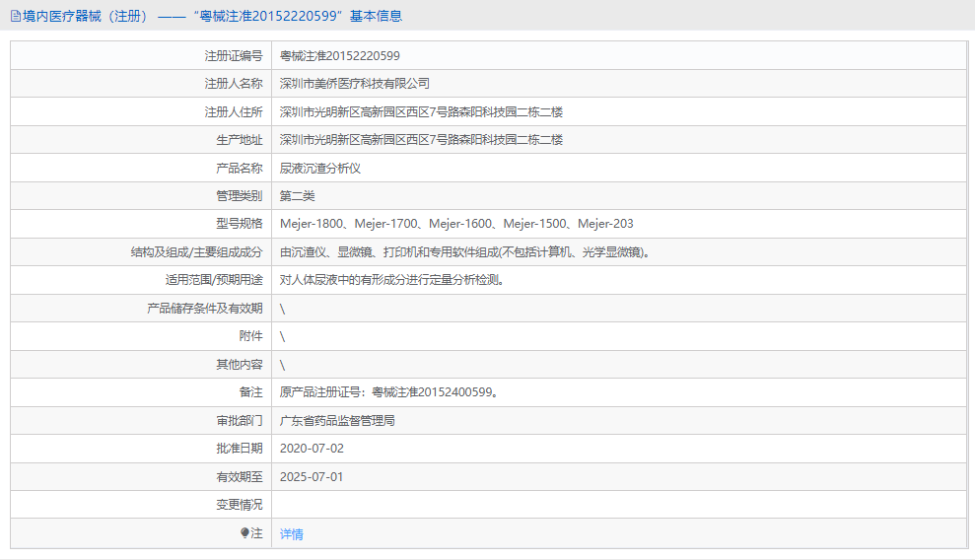
Task: Select expiry date 2025-07-01
Action: pos(312,477)
